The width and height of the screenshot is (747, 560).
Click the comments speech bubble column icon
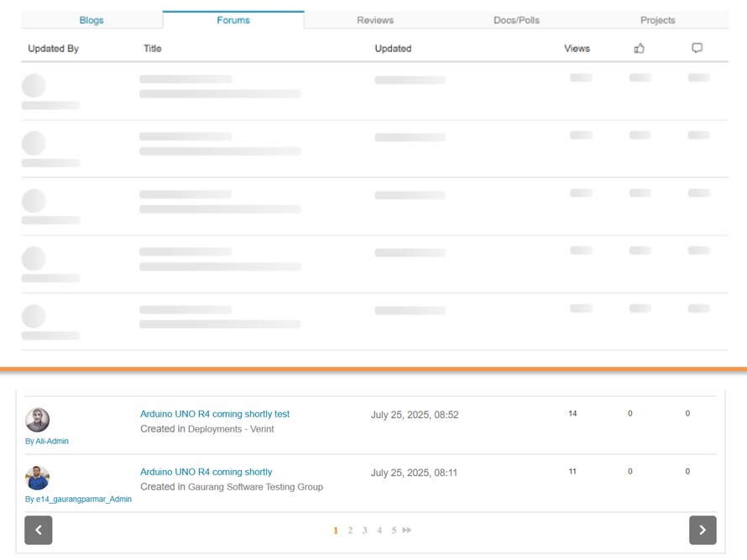point(697,48)
